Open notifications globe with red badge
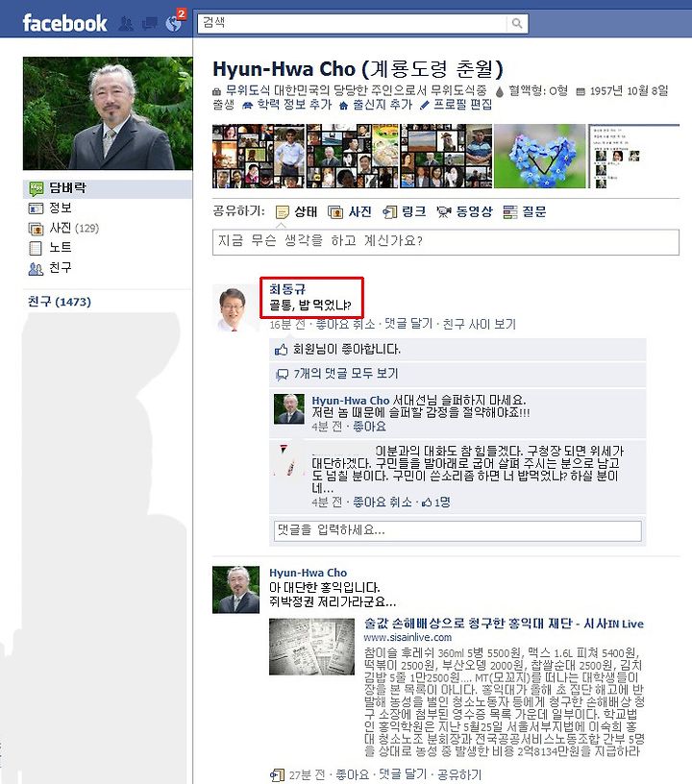The height and width of the screenshot is (784, 692). point(174,23)
